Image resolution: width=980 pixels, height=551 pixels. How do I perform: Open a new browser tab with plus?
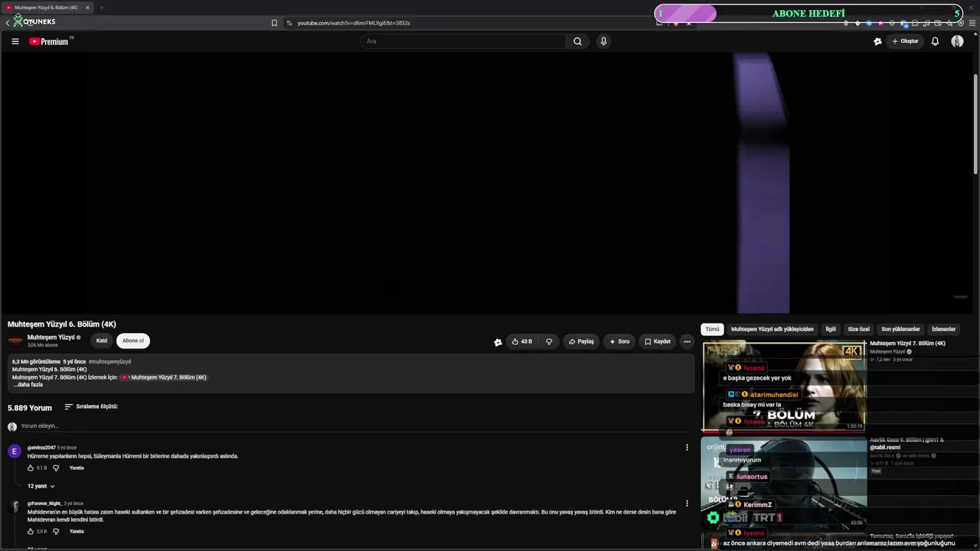coord(101,8)
